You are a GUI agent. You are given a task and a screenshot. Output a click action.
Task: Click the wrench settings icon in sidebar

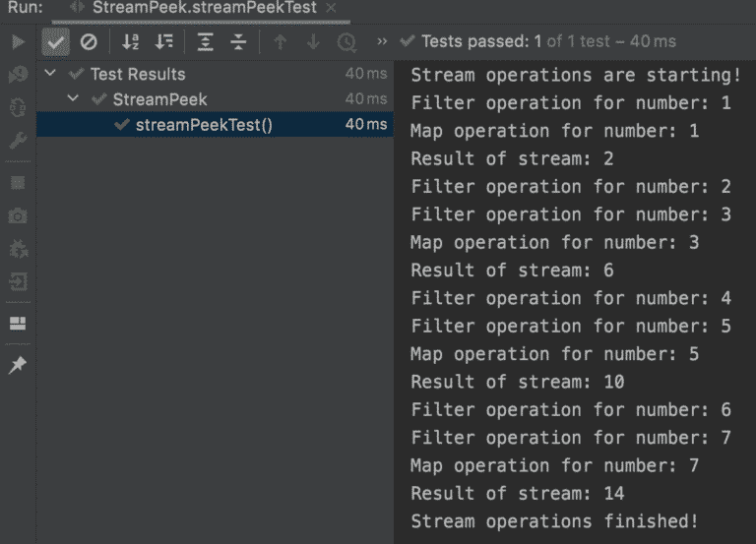(x=18, y=141)
